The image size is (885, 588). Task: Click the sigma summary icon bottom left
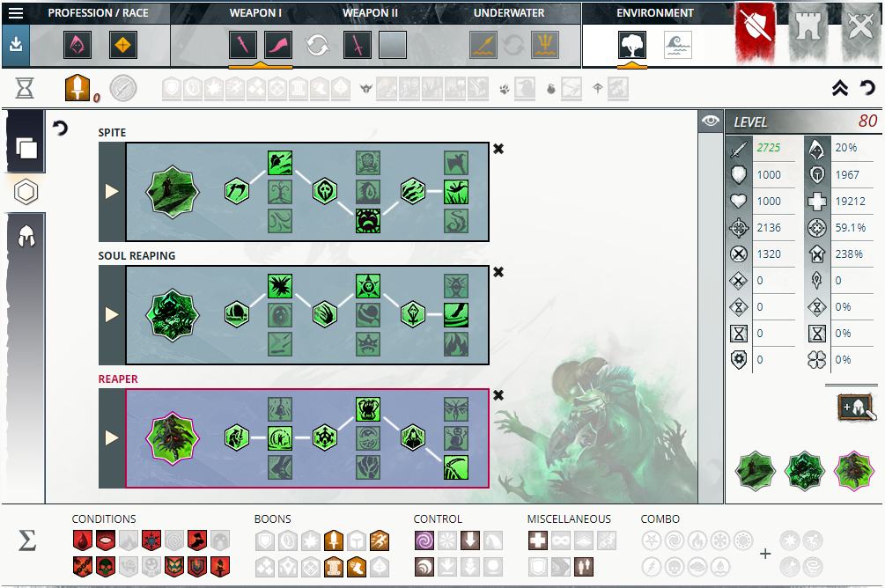(x=26, y=542)
